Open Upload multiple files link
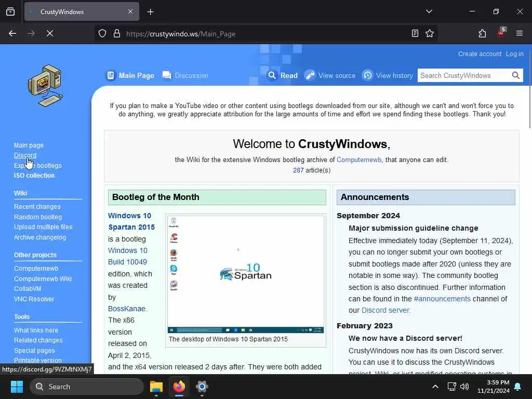The image size is (532, 399). (43, 227)
